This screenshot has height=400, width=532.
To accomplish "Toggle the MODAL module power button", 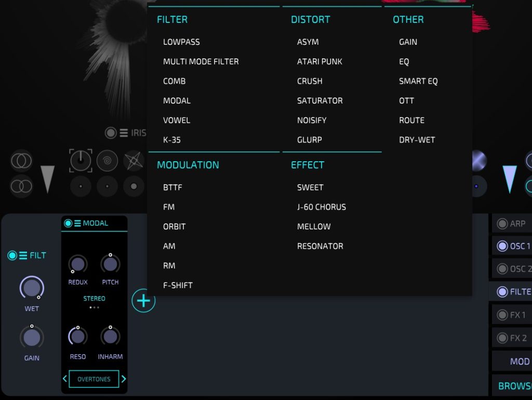I will (68, 224).
